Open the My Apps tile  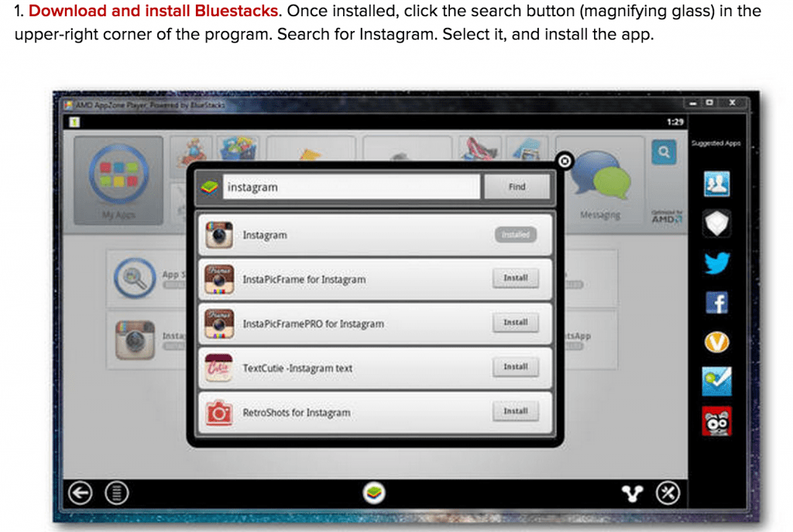(118, 180)
